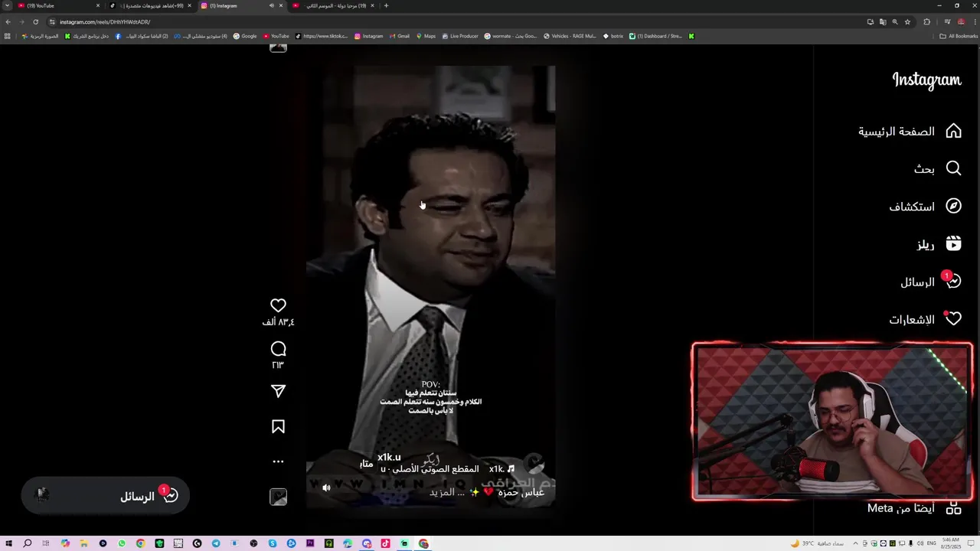Image resolution: width=980 pixels, height=551 pixels.
Task: Open a new browser tab
Action: tap(386, 5)
